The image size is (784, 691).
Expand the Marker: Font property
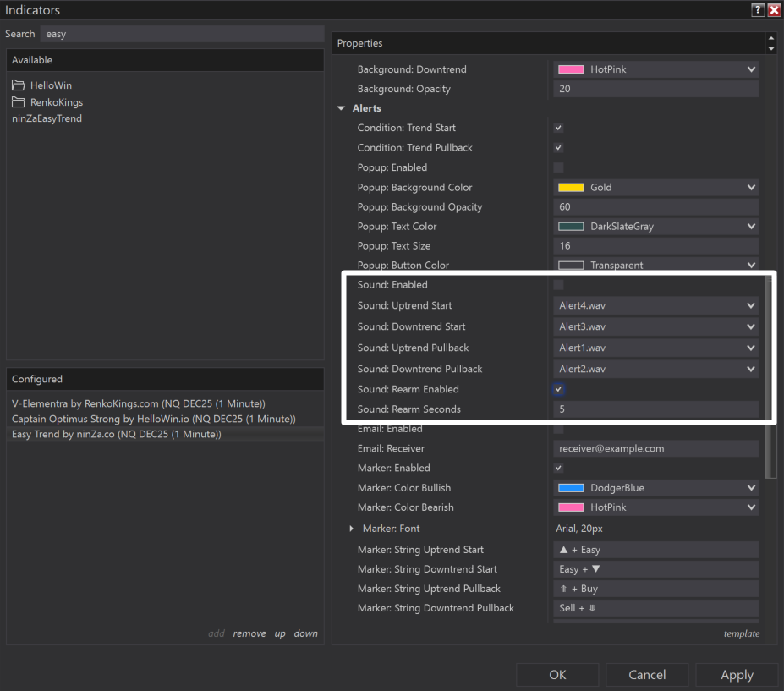tap(352, 529)
